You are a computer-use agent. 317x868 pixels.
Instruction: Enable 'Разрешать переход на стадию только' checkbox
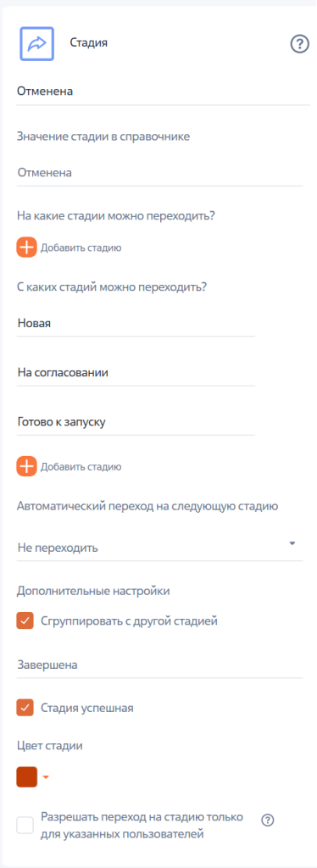(25, 826)
